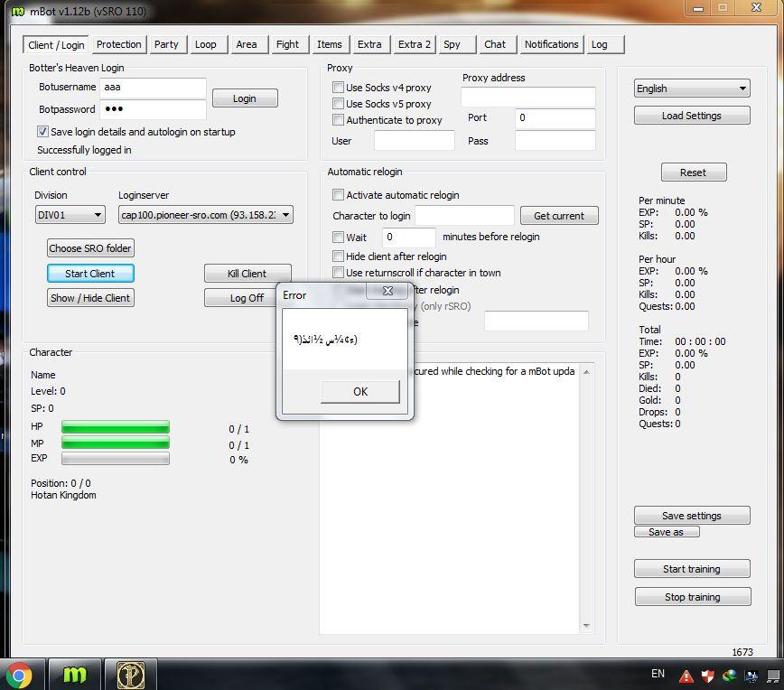Screen dimensions: 784x690
Task: Focus the Botusername input field
Action: coord(153,88)
